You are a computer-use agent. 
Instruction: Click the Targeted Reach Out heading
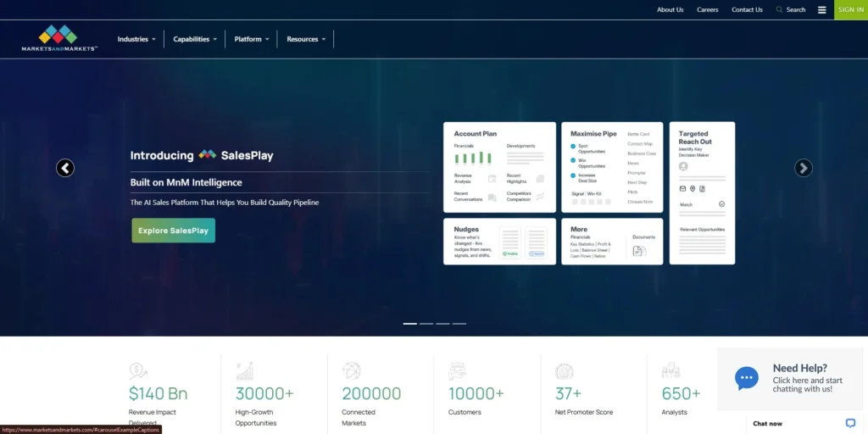click(695, 137)
